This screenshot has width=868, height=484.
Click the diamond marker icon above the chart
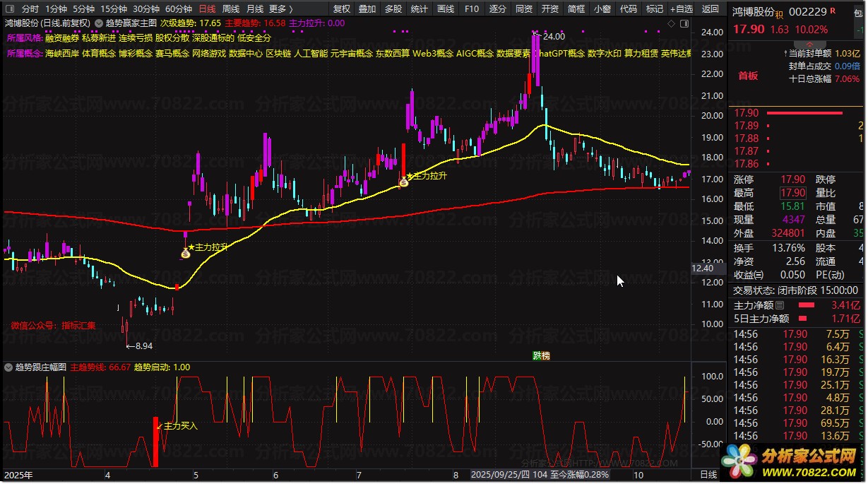[671, 23]
